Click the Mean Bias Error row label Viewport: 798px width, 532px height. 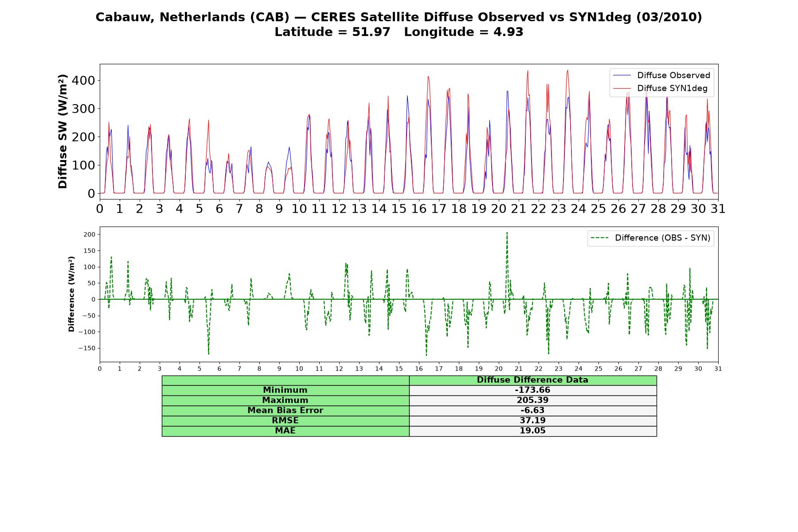pos(286,411)
